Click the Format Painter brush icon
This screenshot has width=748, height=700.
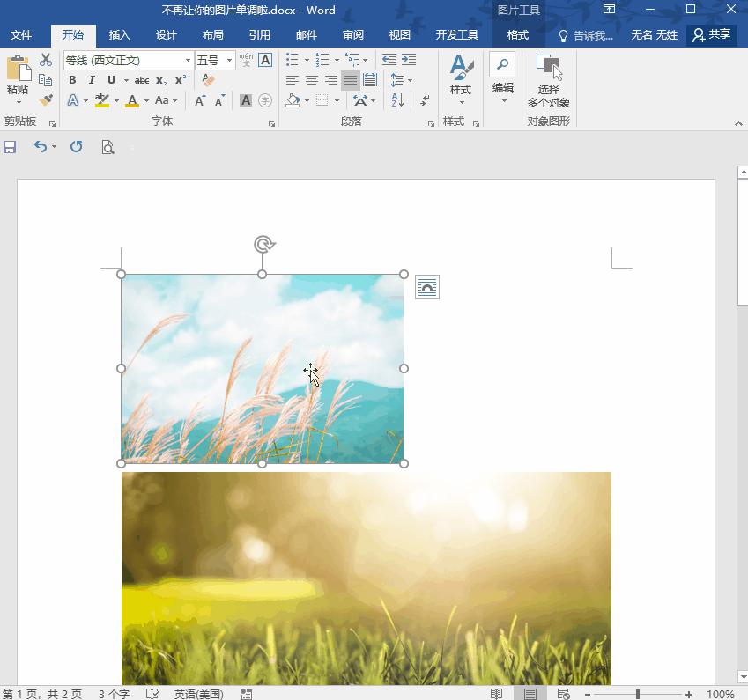[46, 100]
